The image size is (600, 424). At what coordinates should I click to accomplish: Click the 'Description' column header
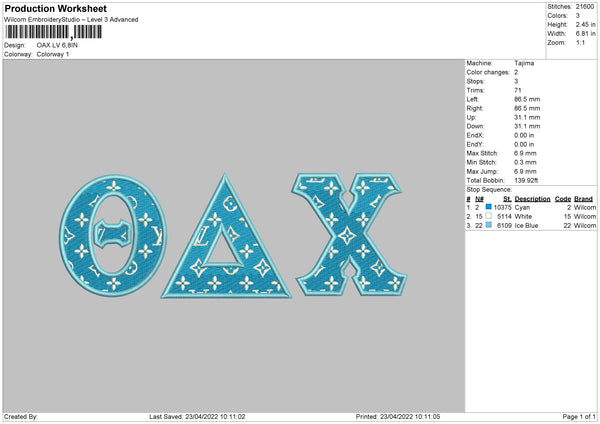(532, 199)
